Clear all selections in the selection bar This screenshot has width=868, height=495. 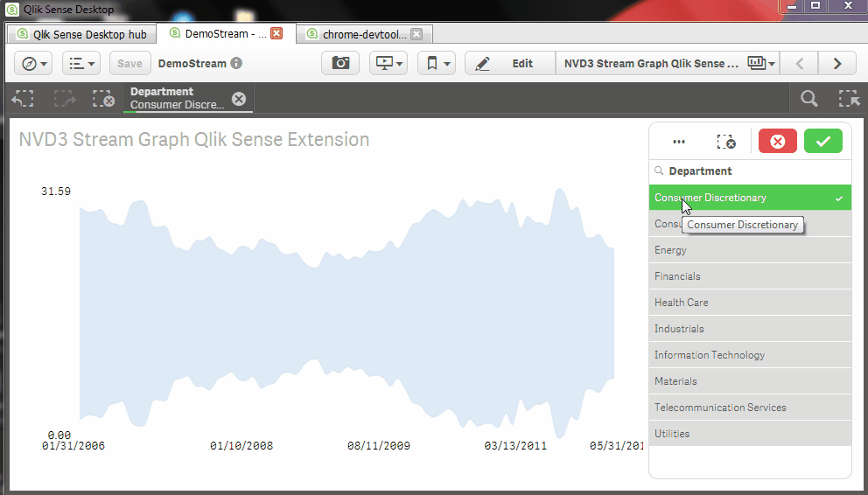(x=103, y=99)
